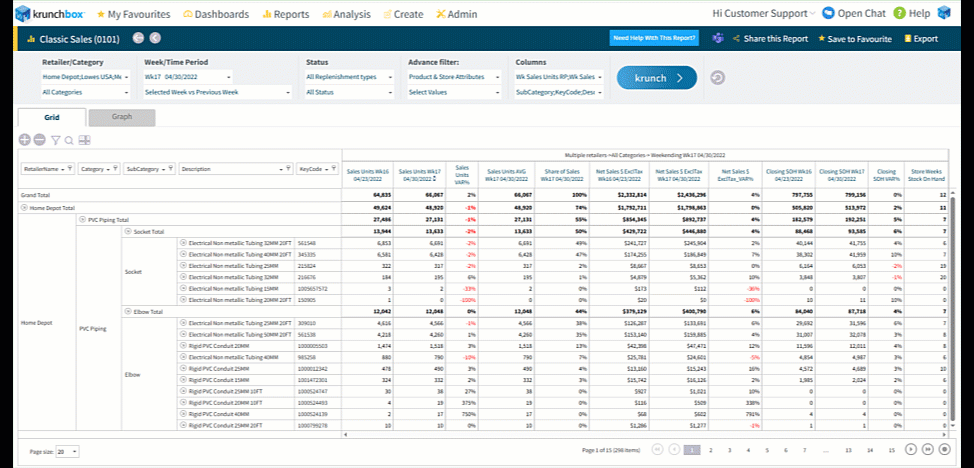Collapse the Home Depot Total row
Viewport: 974px width, 468px height.
click(24, 207)
